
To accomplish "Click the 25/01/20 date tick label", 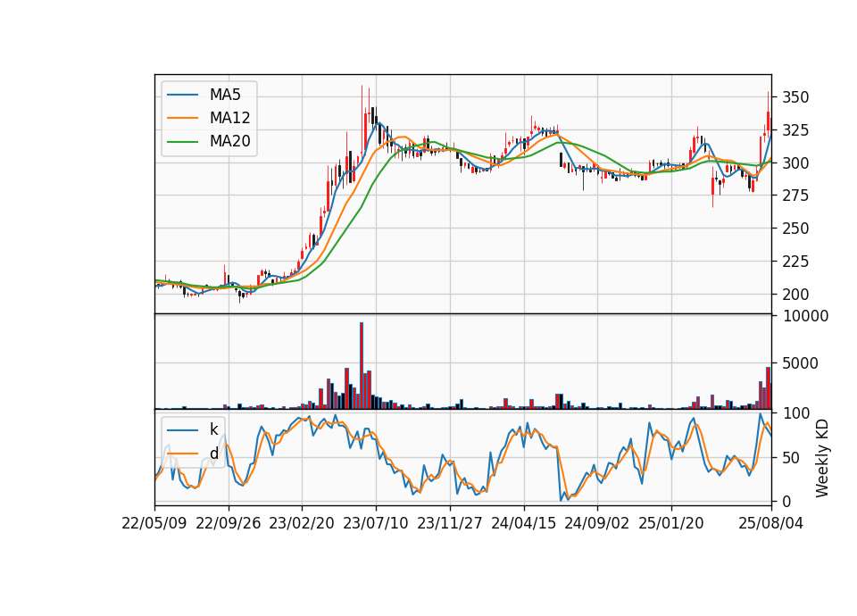I will coord(671,523).
